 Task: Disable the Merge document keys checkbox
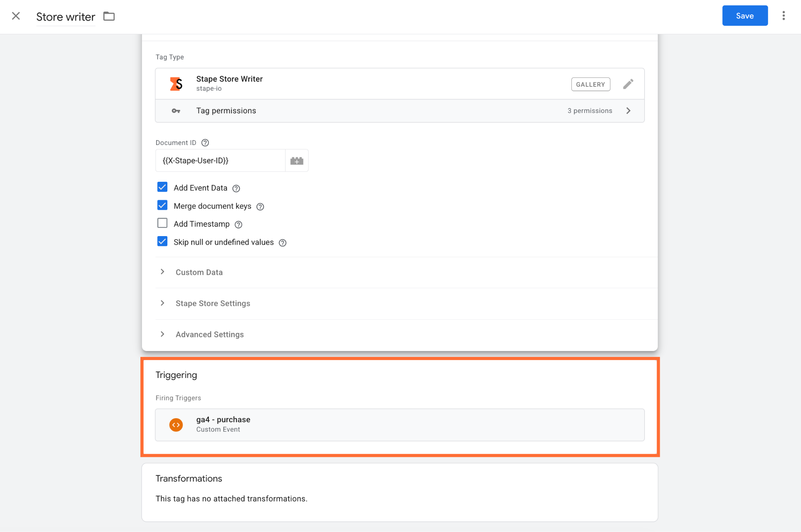[x=162, y=205]
